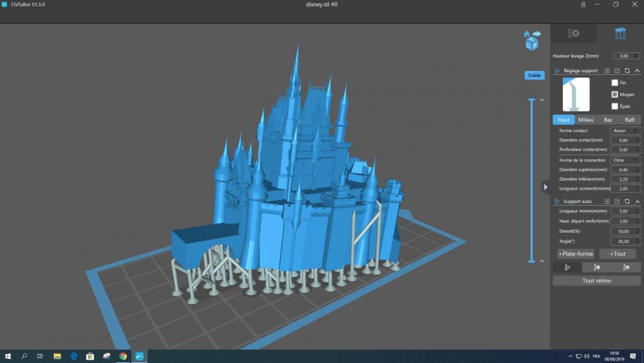Screen dimensions: 644x363
Task: Click the down chevron above layer slider
Action: [542, 100]
